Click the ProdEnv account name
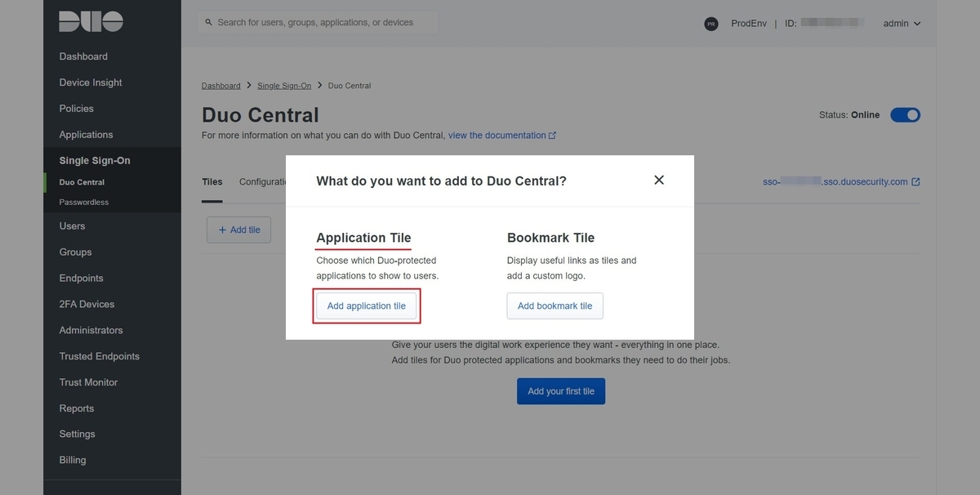The width and height of the screenshot is (980, 495). pos(747,24)
